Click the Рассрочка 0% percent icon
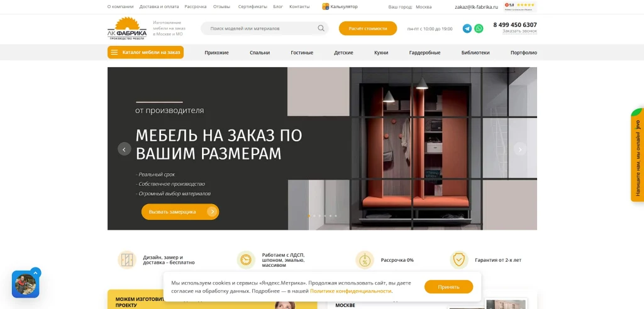 pos(364,260)
